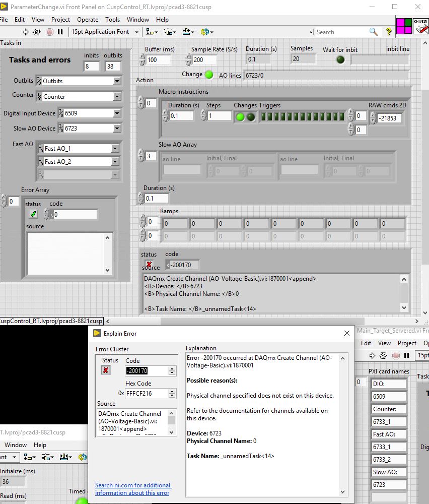Click the Run Continuously icon

tap(37, 32)
